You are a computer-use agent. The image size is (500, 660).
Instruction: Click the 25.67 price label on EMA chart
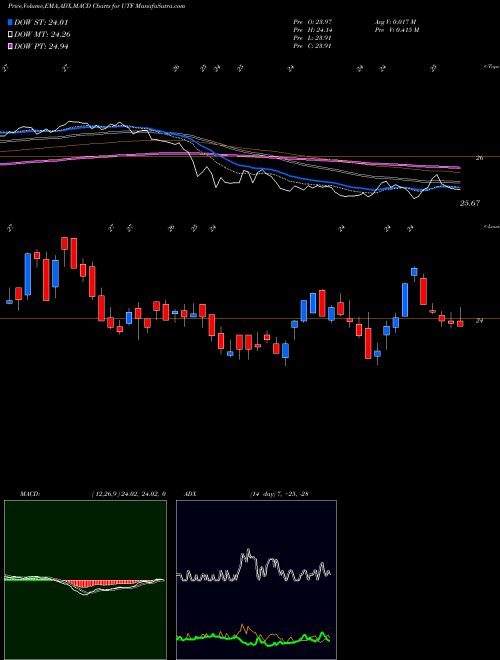point(470,203)
